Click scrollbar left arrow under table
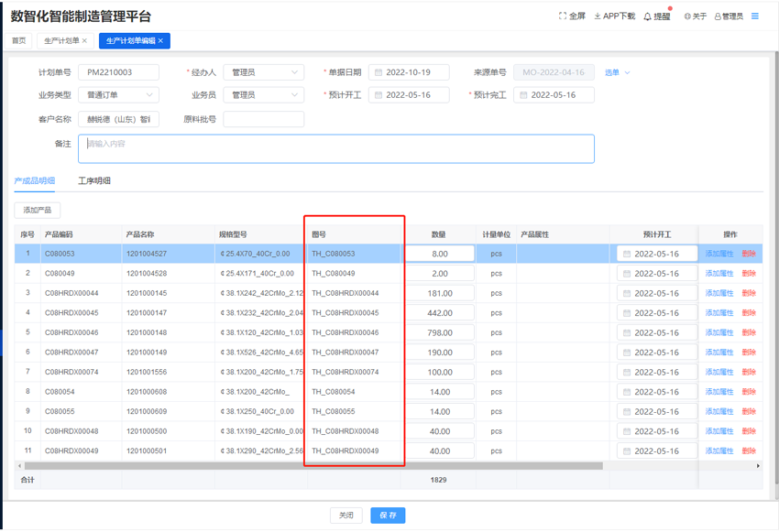 point(20,466)
